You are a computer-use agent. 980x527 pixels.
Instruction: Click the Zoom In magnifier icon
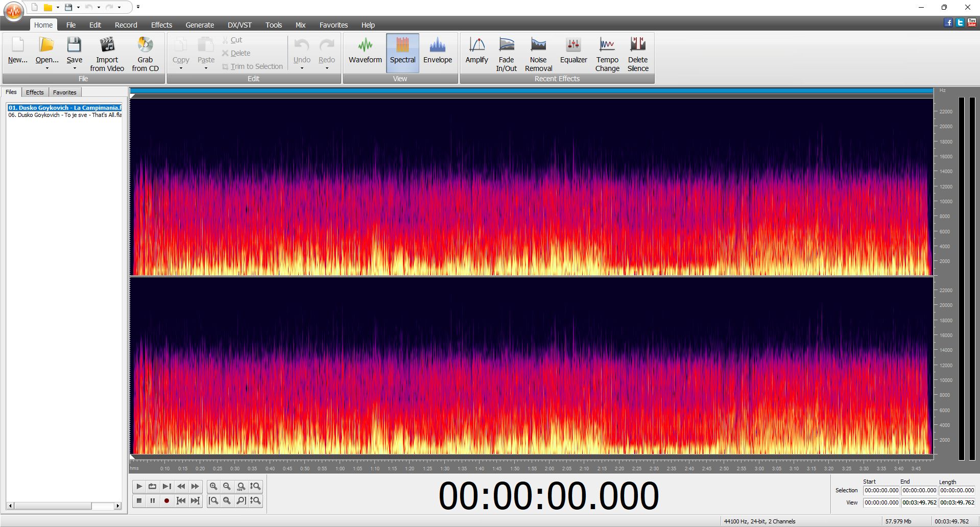point(213,486)
